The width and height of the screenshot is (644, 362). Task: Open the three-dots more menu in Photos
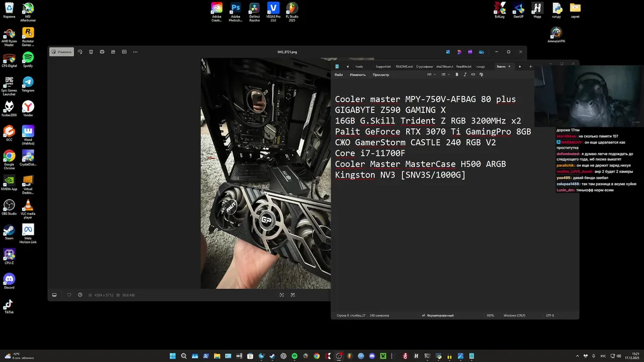click(x=135, y=52)
